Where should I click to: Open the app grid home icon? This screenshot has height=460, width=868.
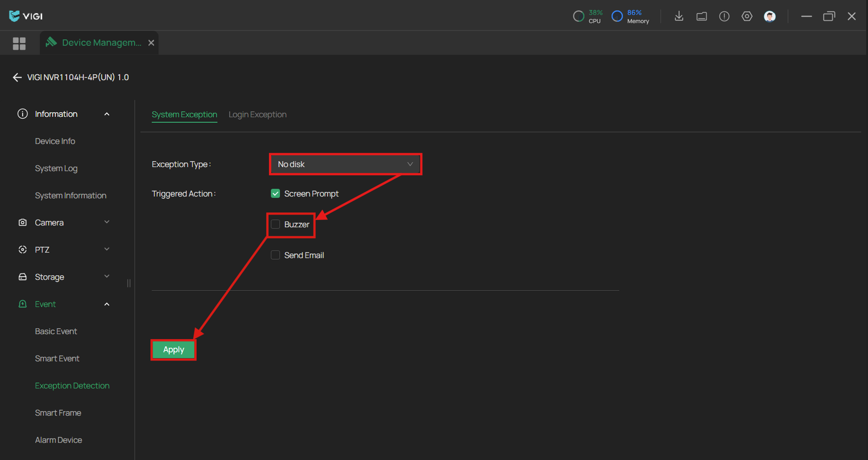tap(19, 43)
